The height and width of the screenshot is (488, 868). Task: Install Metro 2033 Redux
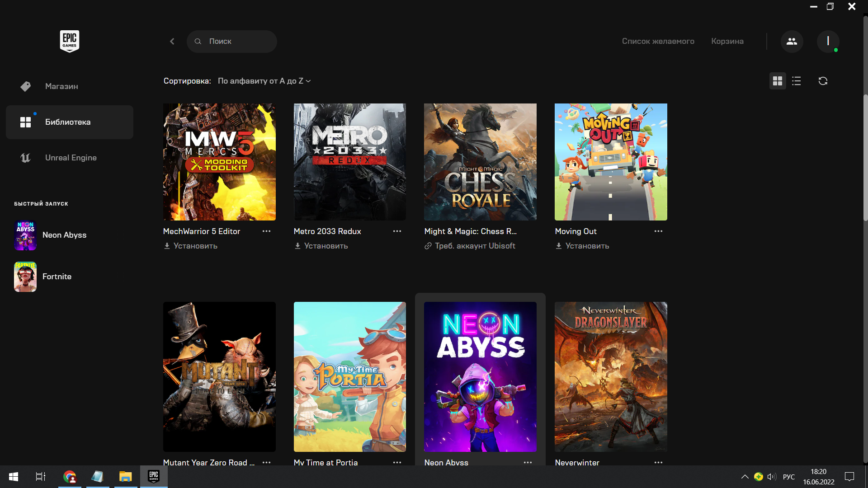pos(321,246)
